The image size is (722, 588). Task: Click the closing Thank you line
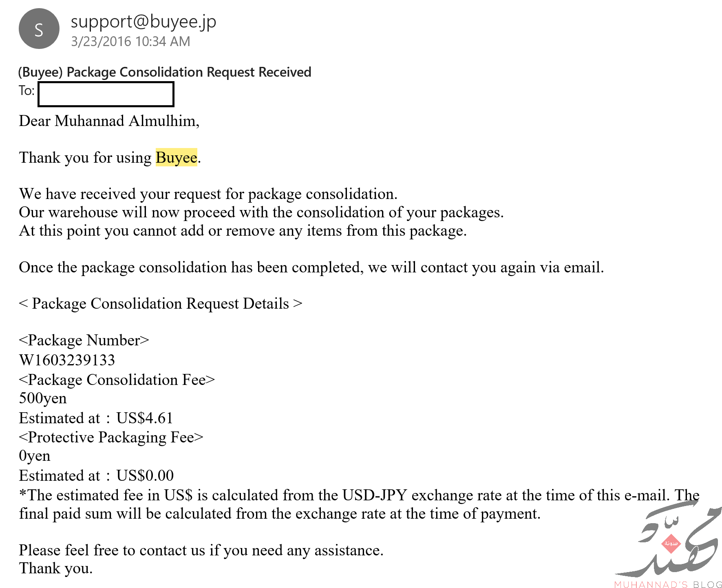click(x=56, y=568)
